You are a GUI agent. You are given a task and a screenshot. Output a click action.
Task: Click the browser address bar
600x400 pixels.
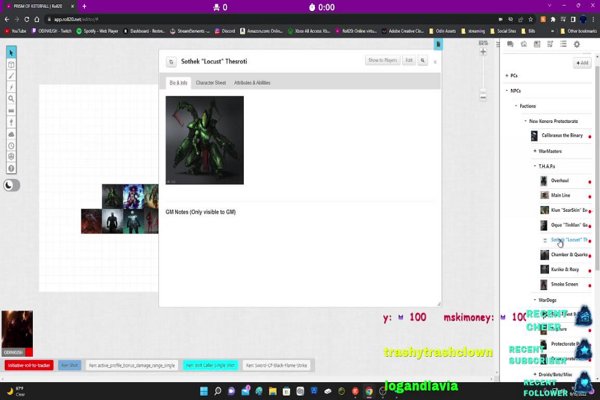[x=268, y=19]
